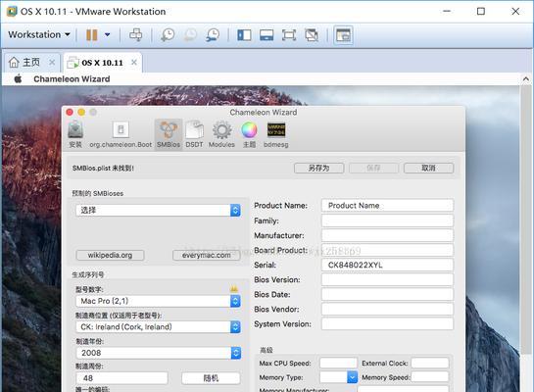The image size is (534, 392).
Task: Click the Board Product input field
Action: point(387,250)
